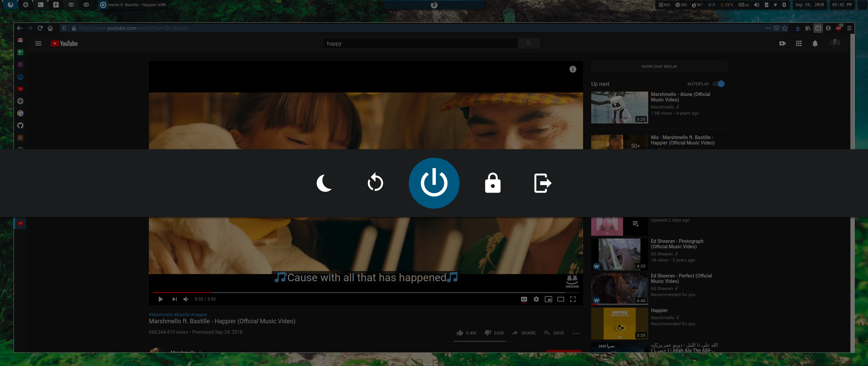Seek on the red video progress bar
868x366 pixels.
click(366, 292)
